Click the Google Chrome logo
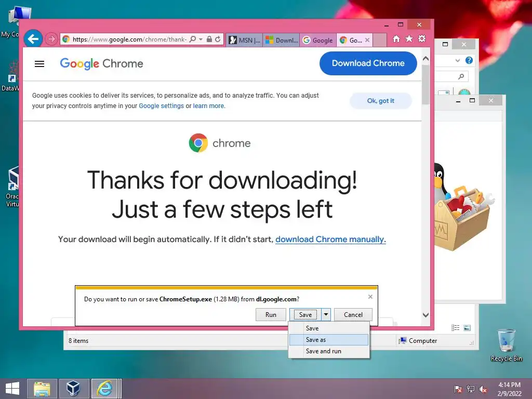The width and height of the screenshot is (532, 399). click(x=101, y=63)
